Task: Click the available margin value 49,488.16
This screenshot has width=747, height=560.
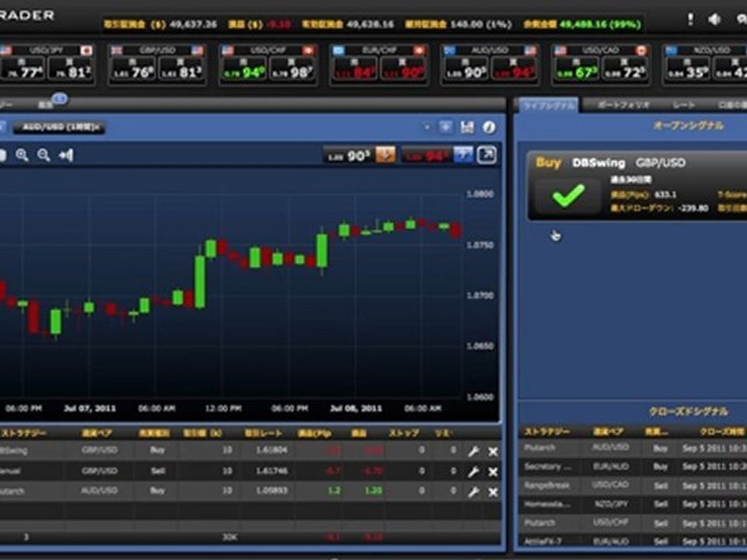Action: pos(600,24)
